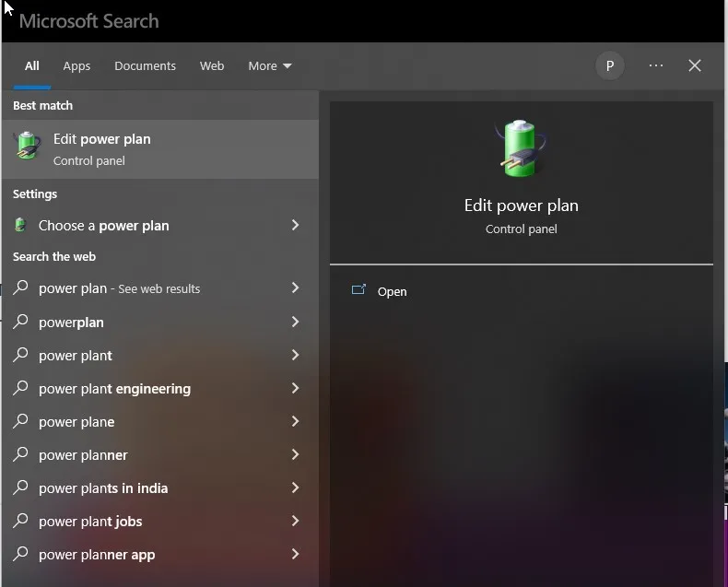Click search icon next to 'power plant jobs'
The height and width of the screenshot is (587, 728).
pos(20,521)
